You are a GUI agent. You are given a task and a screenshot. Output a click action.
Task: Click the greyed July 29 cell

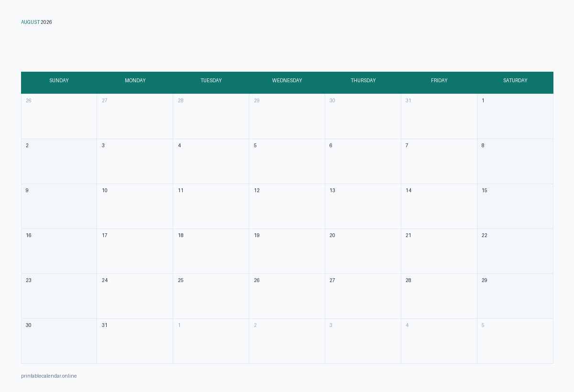[x=287, y=116]
